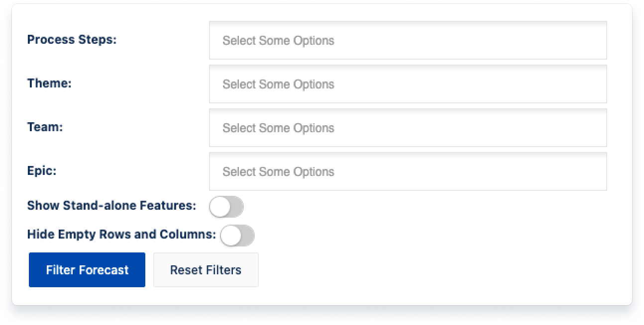Open the Epic multi-select field
Image resolution: width=644 pixels, height=325 pixels.
(x=408, y=171)
